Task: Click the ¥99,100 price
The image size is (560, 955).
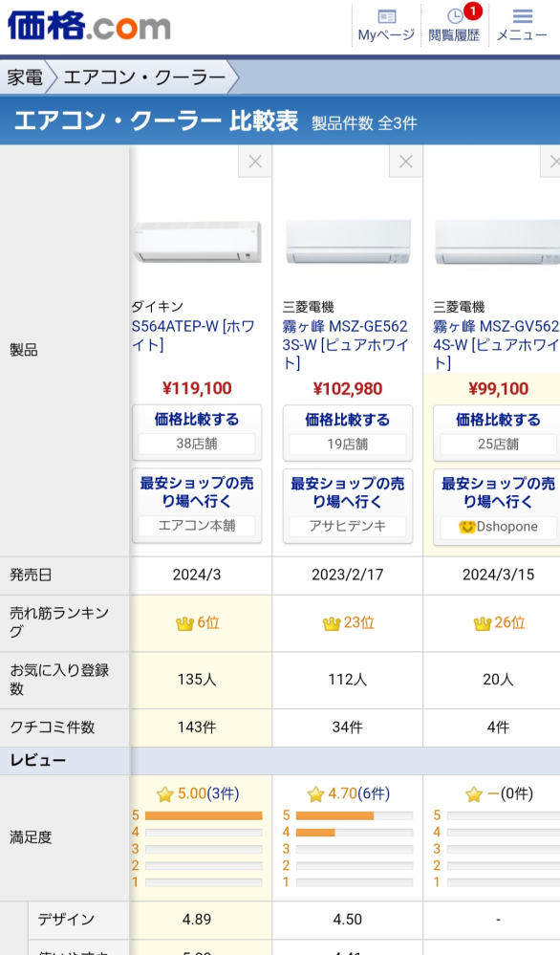Action: [498, 388]
